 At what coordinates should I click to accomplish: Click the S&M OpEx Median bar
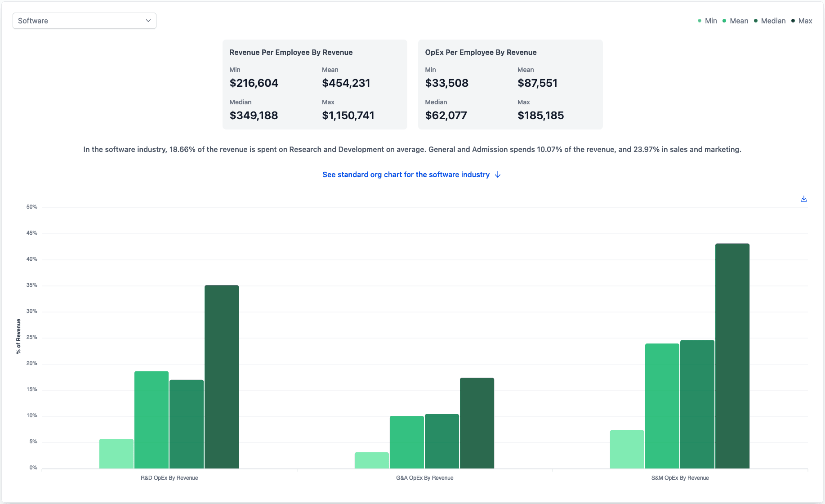[697, 404]
